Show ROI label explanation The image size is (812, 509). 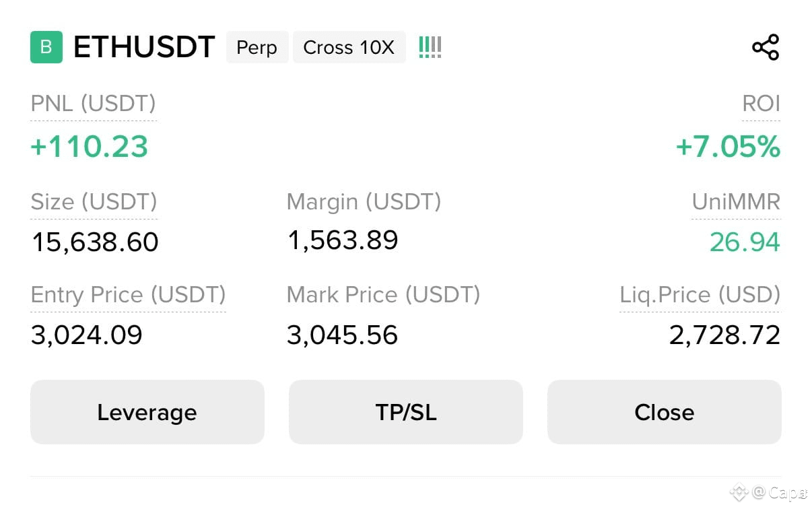pyautogui.click(x=761, y=104)
